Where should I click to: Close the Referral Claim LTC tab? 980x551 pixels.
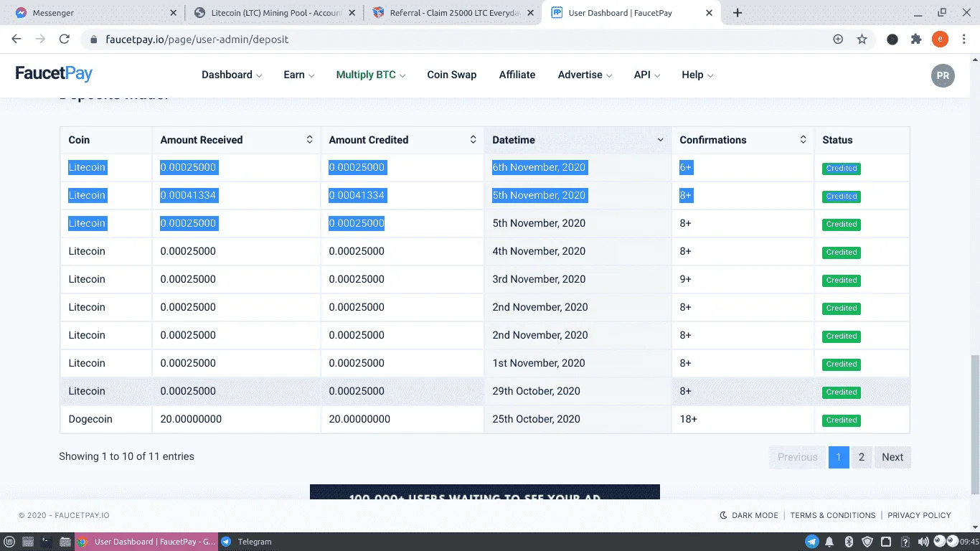[x=530, y=13]
